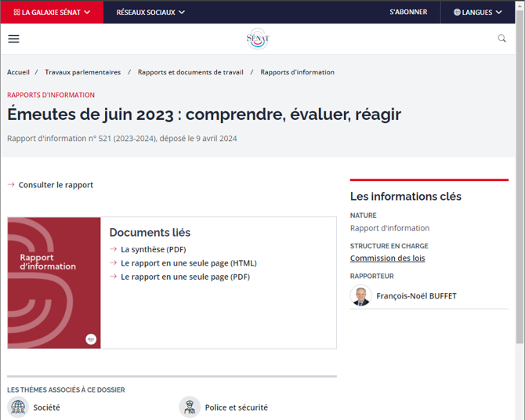
Task: Click the grid icon beside La Galaxie Sénat
Action: tap(16, 13)
